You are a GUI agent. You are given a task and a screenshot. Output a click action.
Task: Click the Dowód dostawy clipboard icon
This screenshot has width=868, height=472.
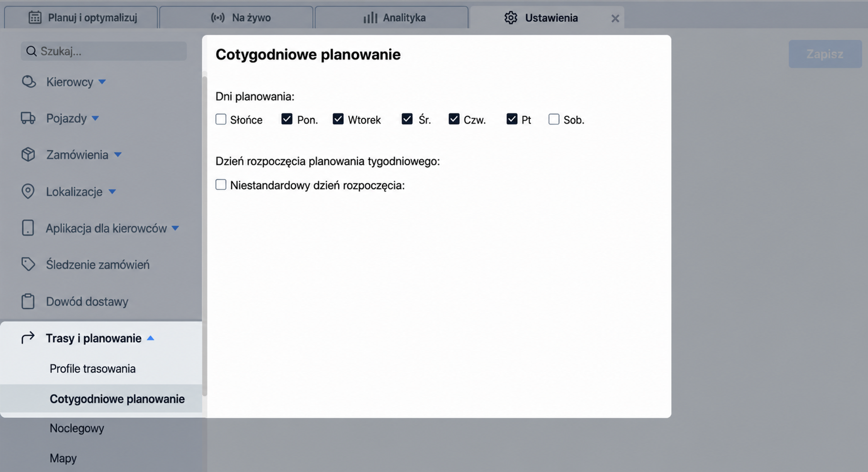[x=28, y=301]
